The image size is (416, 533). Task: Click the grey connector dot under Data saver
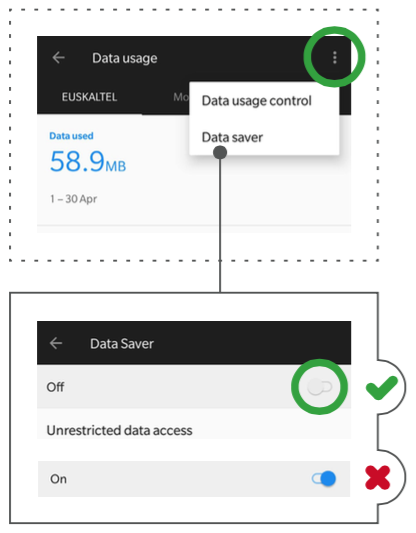click(x=220, y=152)
